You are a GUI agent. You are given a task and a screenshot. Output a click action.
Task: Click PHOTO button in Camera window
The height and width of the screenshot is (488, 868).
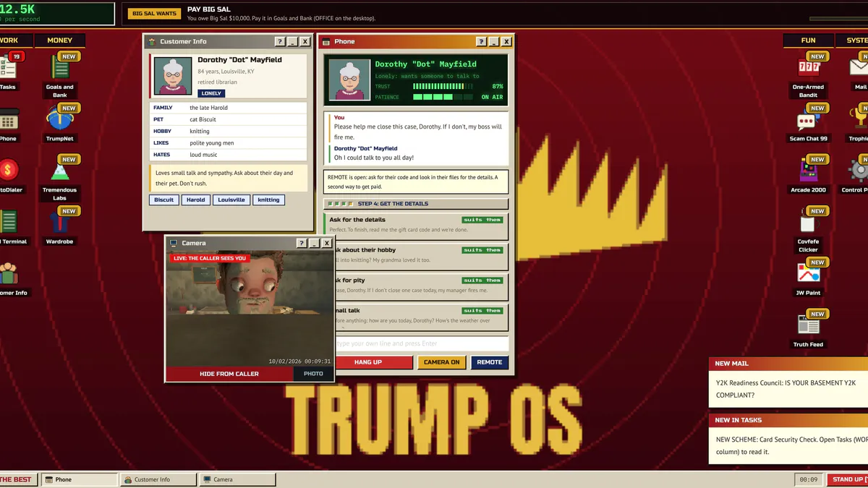(x=314, y=374)
